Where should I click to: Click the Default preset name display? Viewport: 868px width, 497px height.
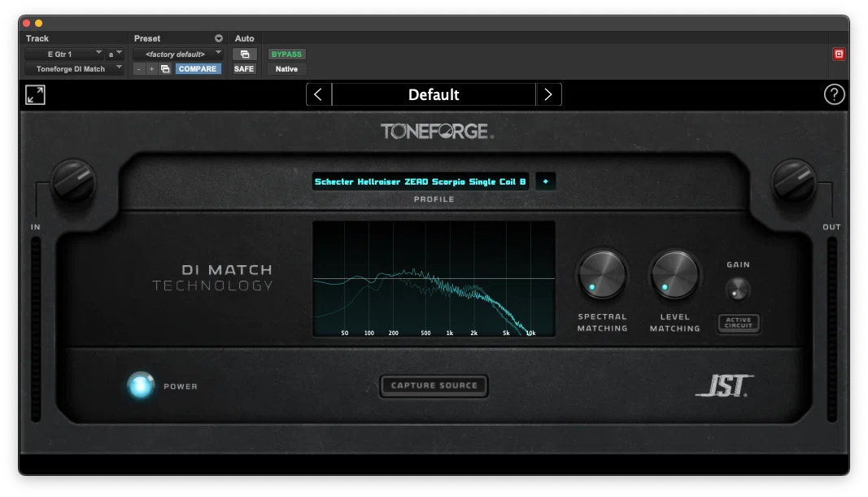tap(434, 94)
